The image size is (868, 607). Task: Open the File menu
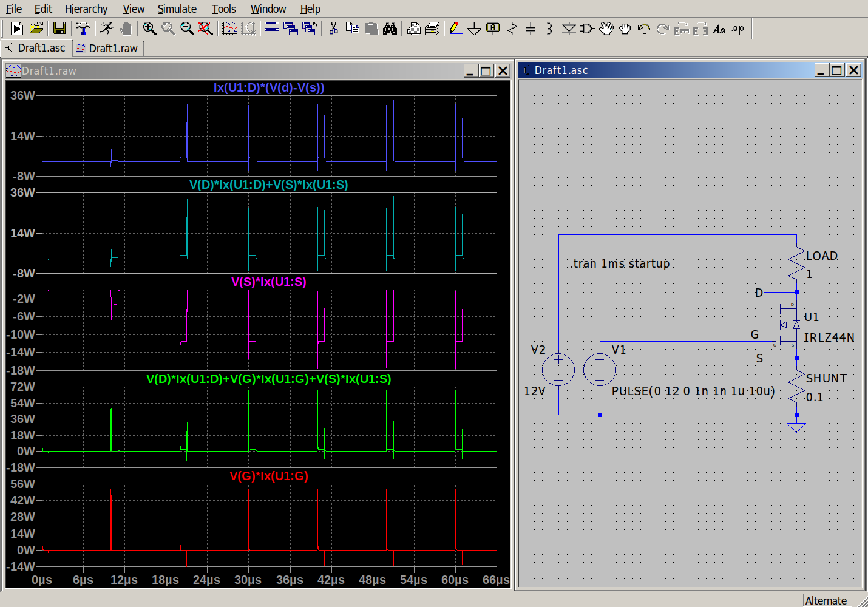(x=13, y=9)
